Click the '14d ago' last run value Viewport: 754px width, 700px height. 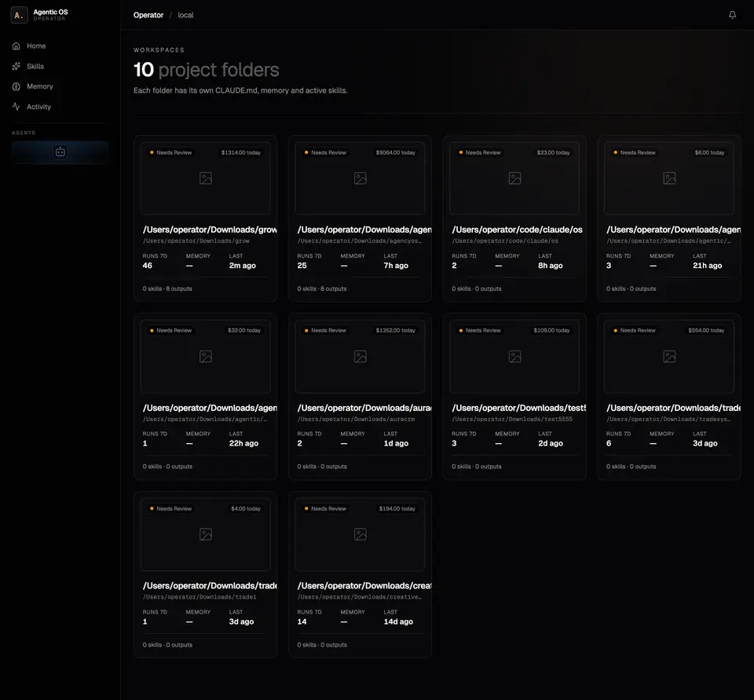(398, 621)
